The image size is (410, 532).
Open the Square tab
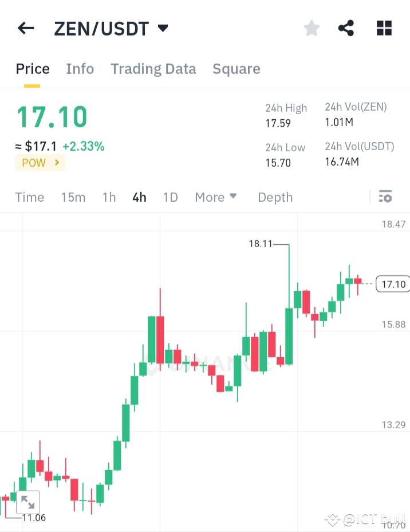(236, 69)
